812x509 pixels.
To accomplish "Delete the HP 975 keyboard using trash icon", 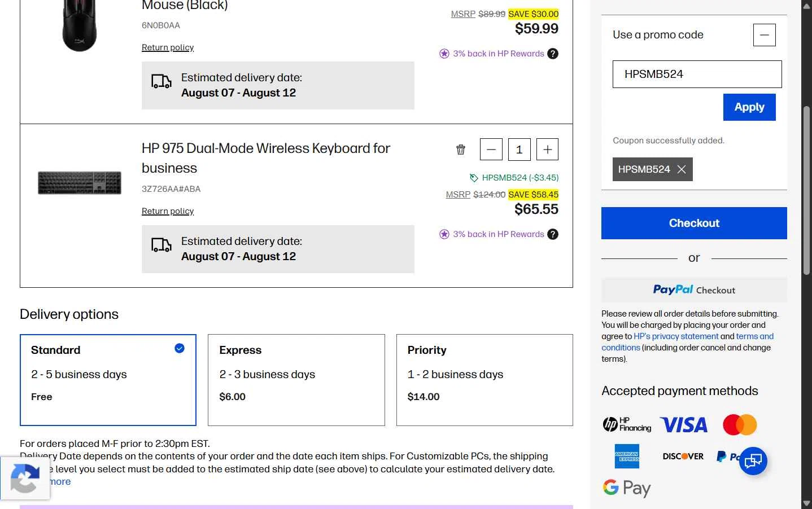I will (461, 150).
